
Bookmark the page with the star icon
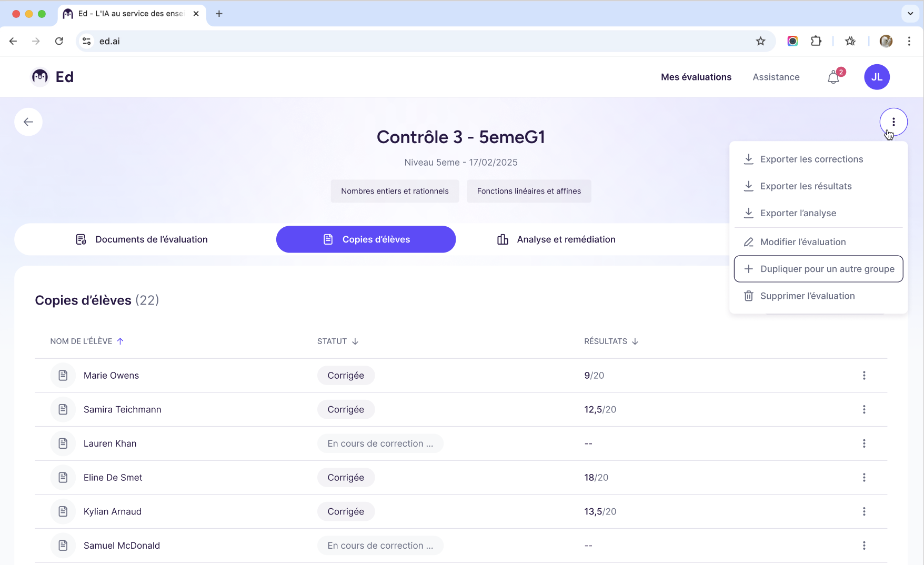(760, 41)
